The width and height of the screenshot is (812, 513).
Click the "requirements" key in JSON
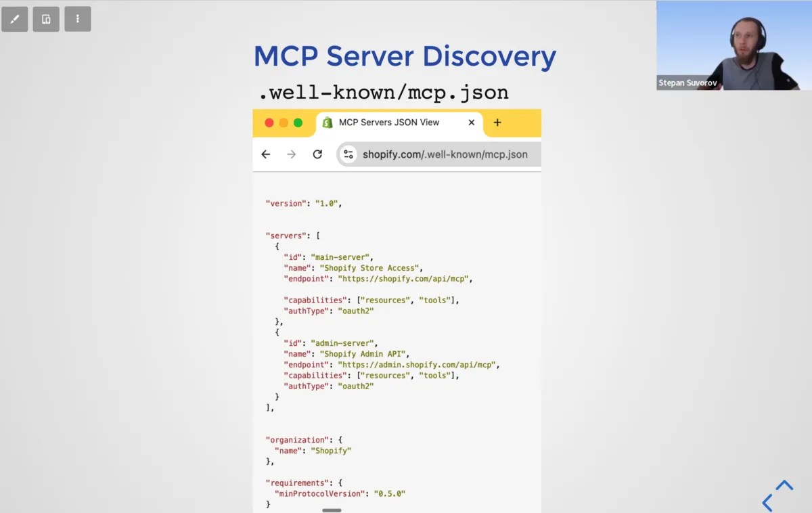pos(297,483)
